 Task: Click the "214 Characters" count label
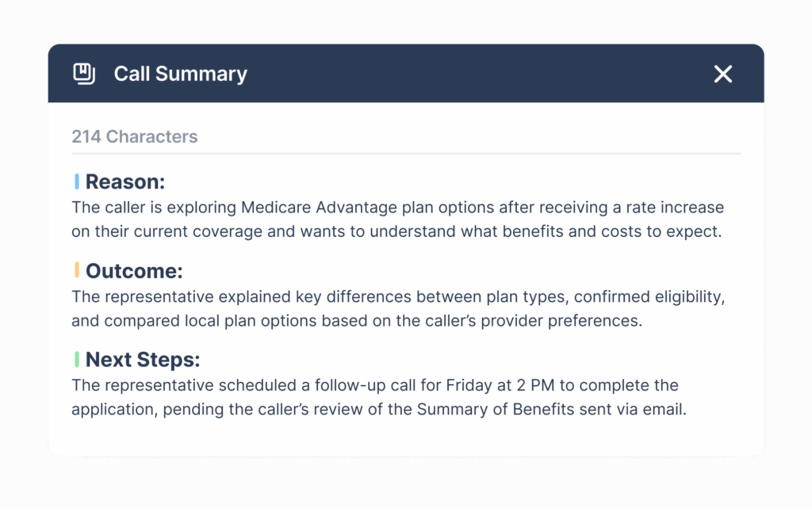tap(134, 136)
